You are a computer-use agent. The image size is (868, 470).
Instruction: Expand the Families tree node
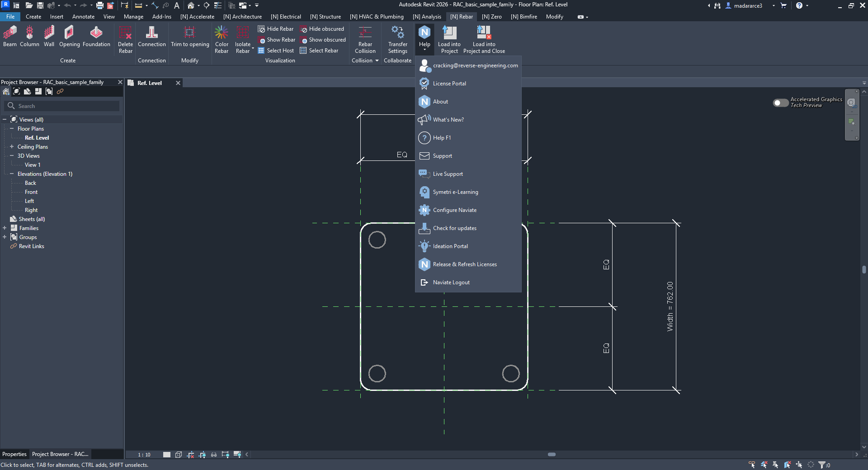click(x=5, y=228)
